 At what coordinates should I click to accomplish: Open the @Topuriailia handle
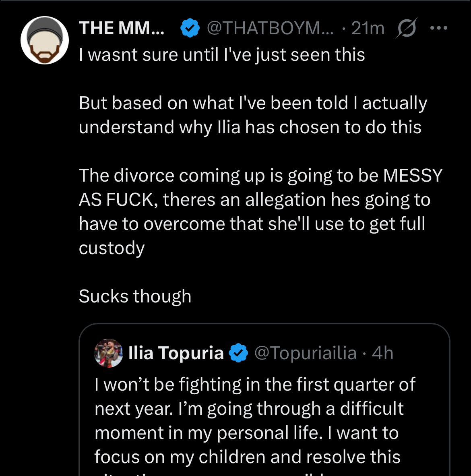[x=306, y=353]
